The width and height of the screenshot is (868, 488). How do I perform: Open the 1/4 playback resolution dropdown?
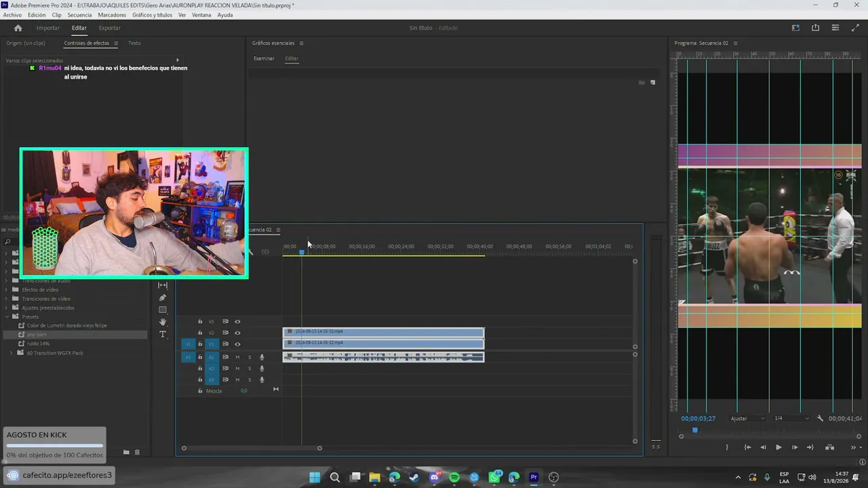(791, 418)
